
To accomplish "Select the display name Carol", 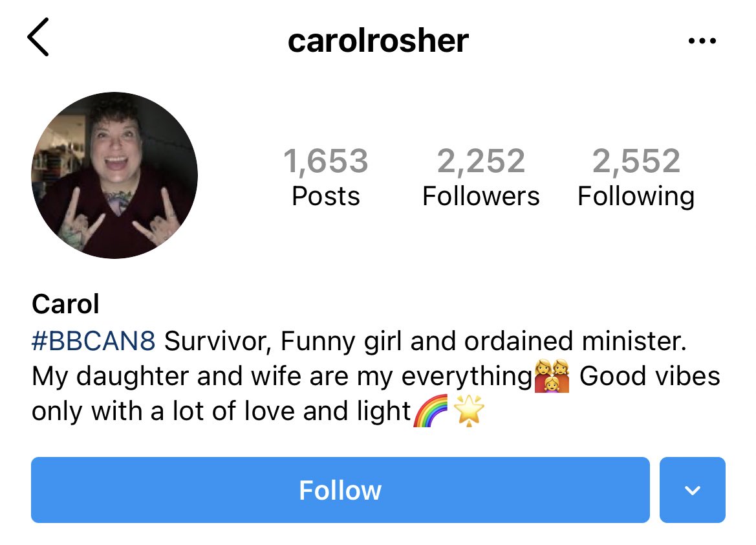I will 65,304.
